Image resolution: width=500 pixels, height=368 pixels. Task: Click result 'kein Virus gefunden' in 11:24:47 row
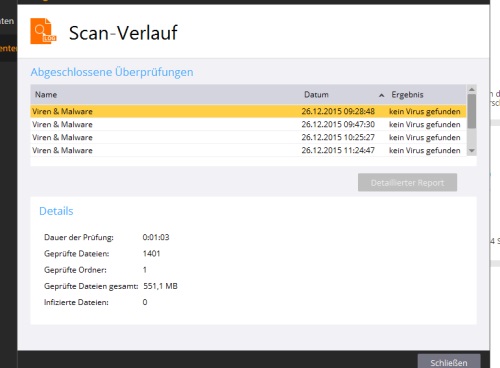[425, 150]
